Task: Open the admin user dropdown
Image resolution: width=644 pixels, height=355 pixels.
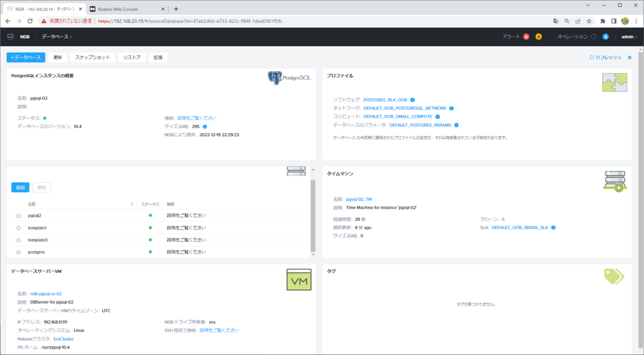Action: coord(629,36)
